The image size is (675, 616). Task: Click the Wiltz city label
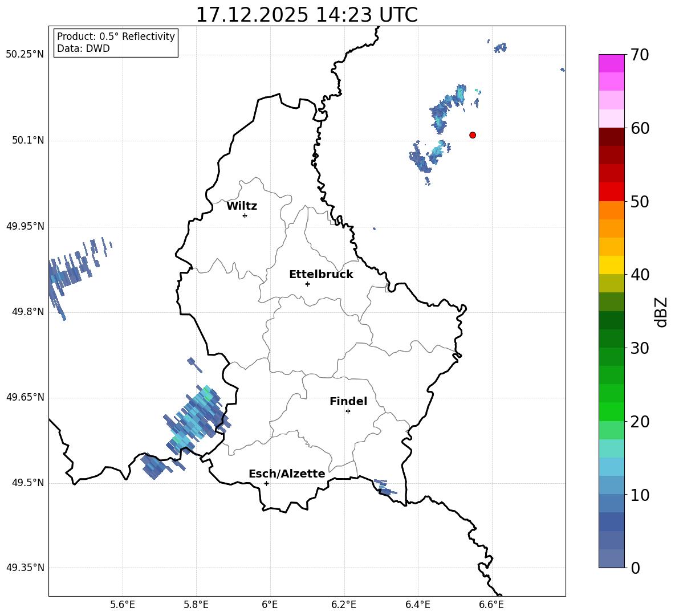click(242, 206)
